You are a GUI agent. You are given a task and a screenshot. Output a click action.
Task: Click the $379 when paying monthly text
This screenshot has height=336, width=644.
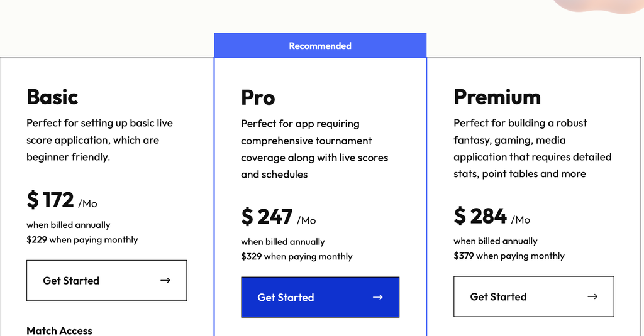[x=509, y=256]
